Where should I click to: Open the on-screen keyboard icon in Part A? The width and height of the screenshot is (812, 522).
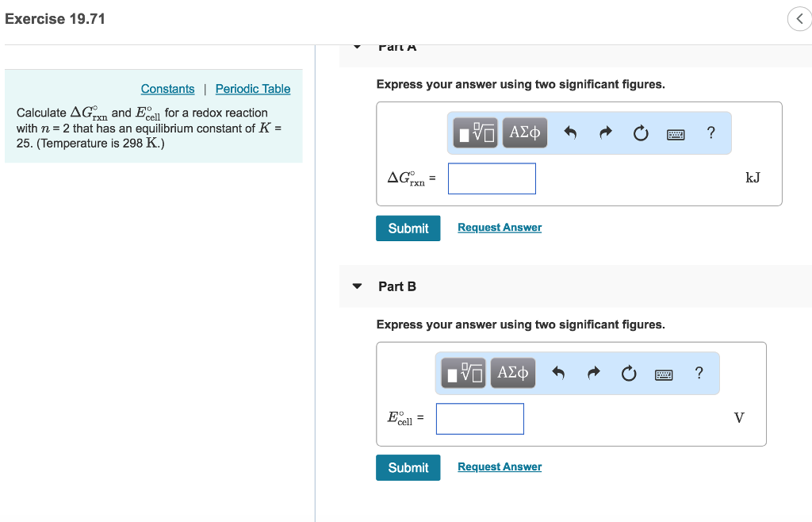[675, 133]
